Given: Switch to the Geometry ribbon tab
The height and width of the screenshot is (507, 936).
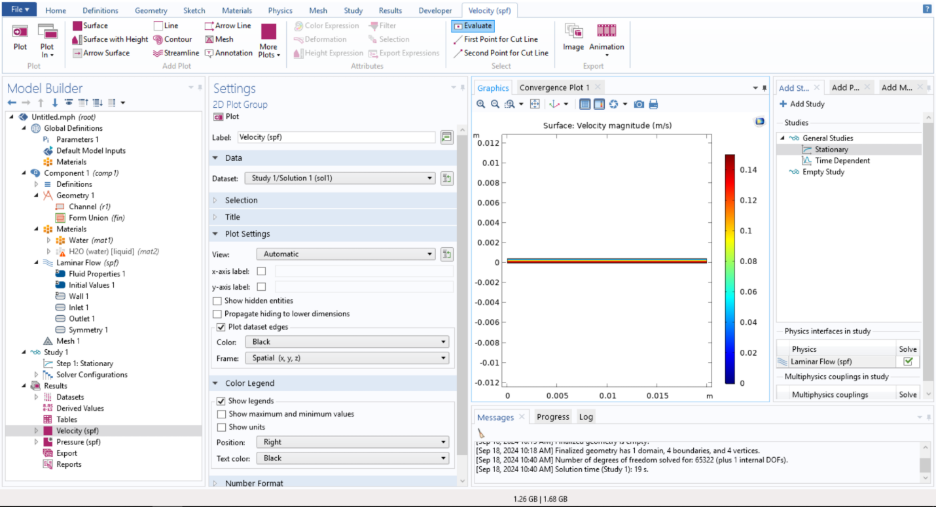Looking at the screenshot, I should point(151,11).
